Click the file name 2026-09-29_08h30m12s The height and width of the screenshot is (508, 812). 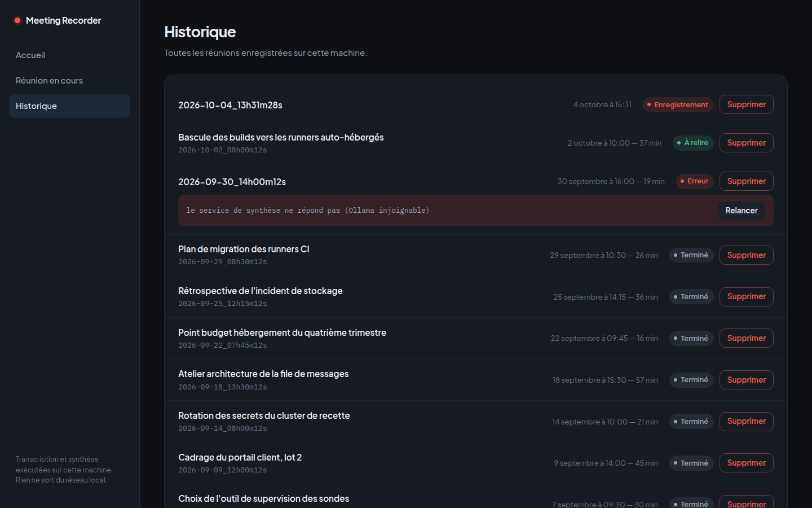pos(223,262)
